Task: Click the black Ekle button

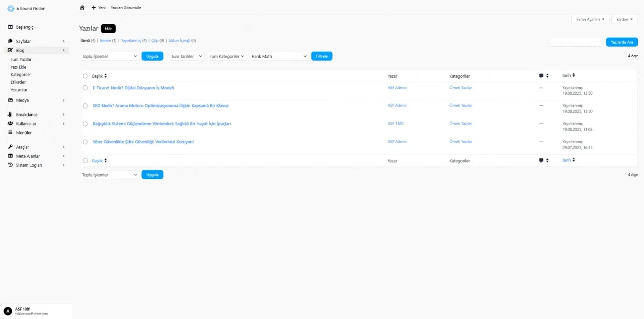Action: (x=108, y=29)
